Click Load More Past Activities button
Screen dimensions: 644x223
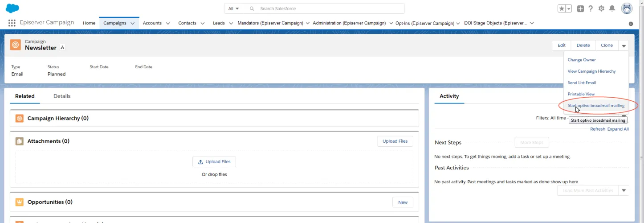[x=587, y=190]
